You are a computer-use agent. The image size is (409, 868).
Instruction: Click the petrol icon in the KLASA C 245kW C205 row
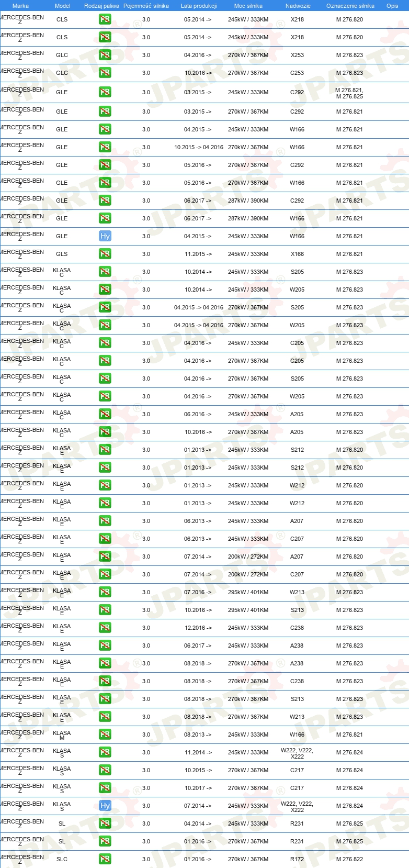(105, 343)
